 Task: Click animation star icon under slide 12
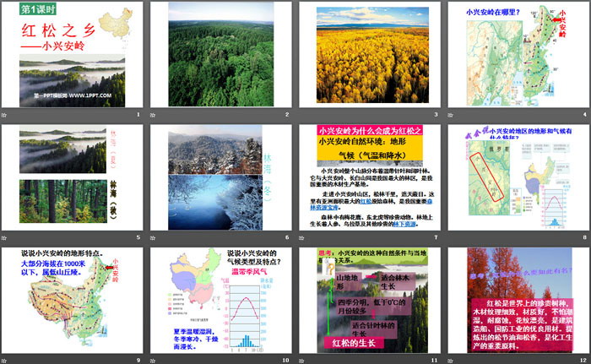click(x=450, y=361)
